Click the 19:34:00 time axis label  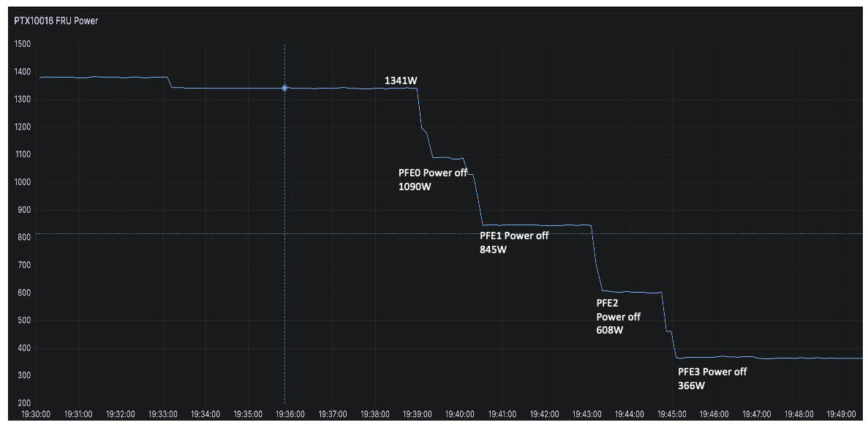point(205,414)
